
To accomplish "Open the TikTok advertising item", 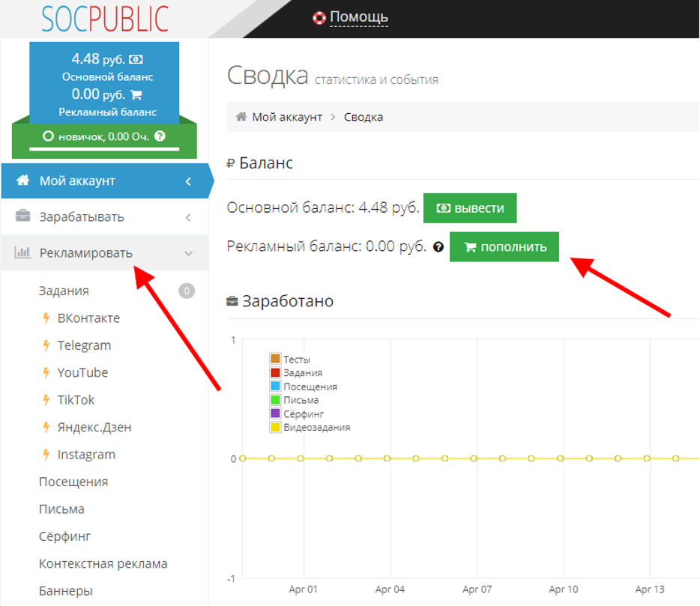I will click(76, 400).
